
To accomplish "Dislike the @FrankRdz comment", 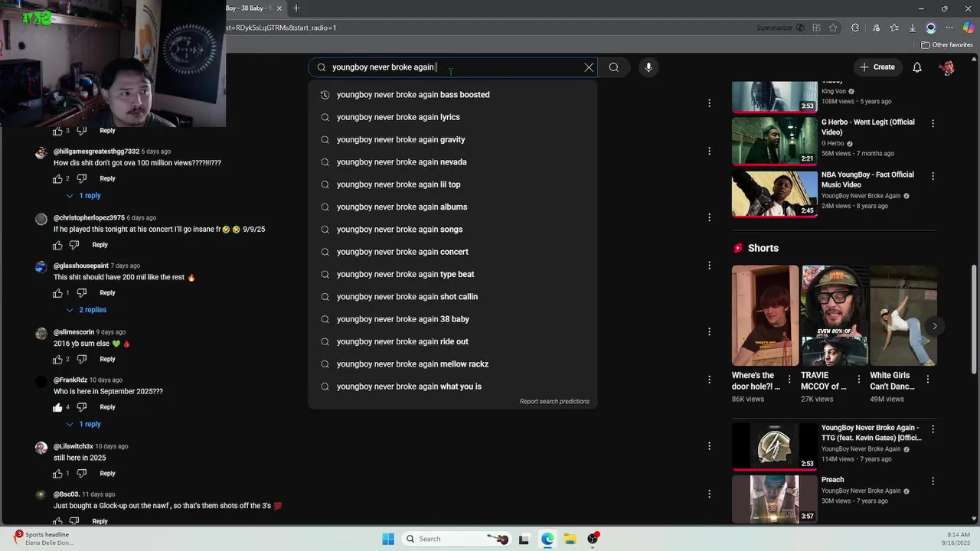I will [82, 408].
